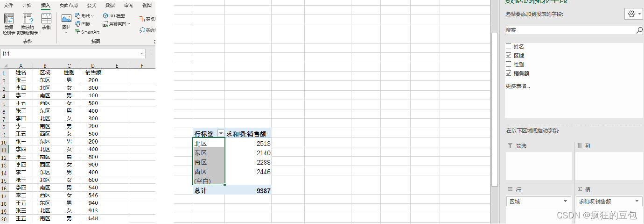Insert a Table (表格) from the ribbon
Image resolution: width=644 pixels, height=224 pixels.
tap(46, 22)
